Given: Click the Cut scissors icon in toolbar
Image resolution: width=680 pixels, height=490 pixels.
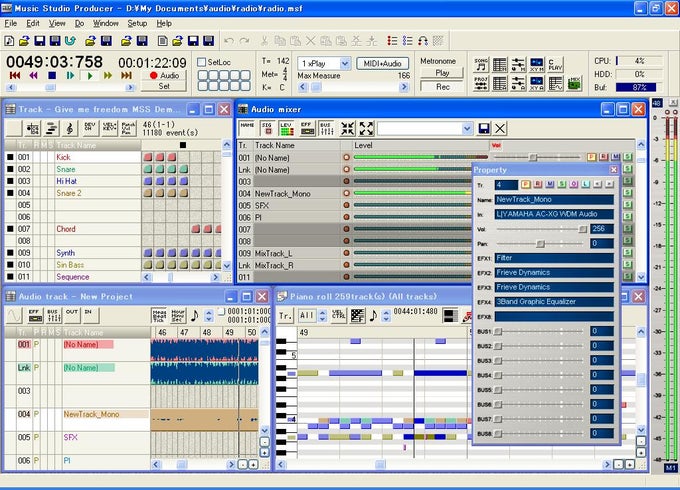Looking at the screenshot, I should tap(264, 41).
